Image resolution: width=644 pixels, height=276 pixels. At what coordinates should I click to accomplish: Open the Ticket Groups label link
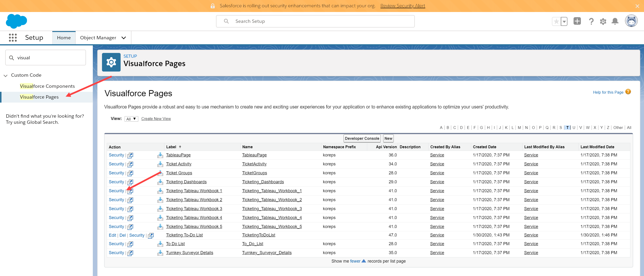[179, 173]
